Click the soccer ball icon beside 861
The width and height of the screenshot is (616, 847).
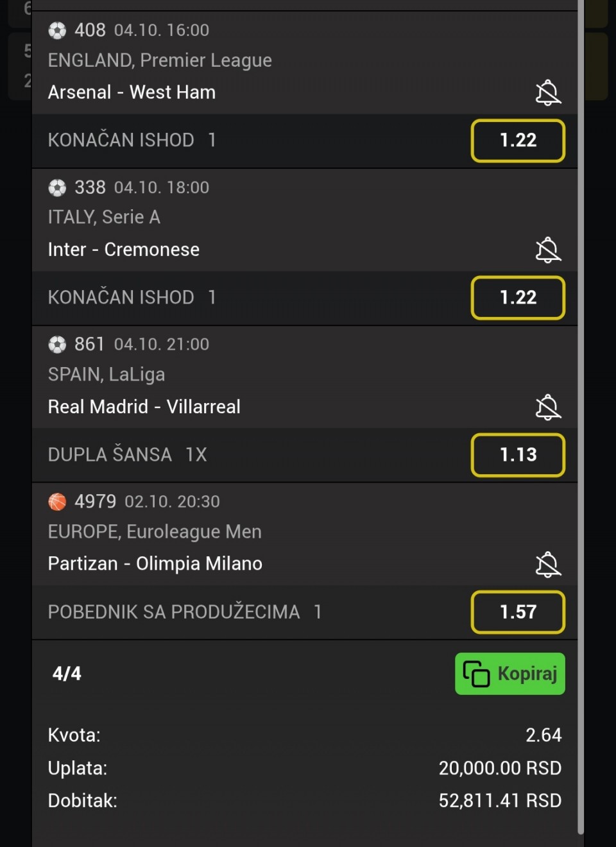57,345
